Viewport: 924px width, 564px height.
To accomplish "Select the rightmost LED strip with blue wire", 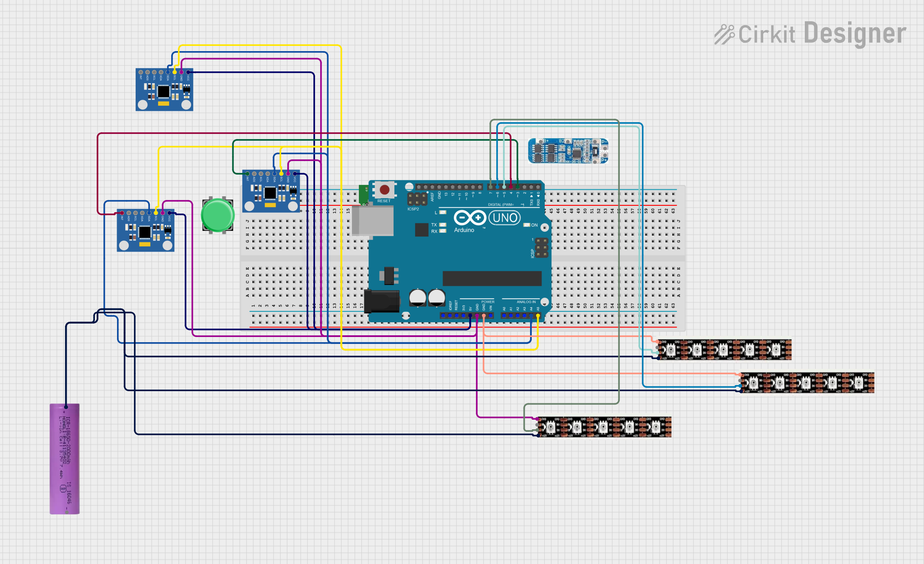I will [x=807, y=382].
